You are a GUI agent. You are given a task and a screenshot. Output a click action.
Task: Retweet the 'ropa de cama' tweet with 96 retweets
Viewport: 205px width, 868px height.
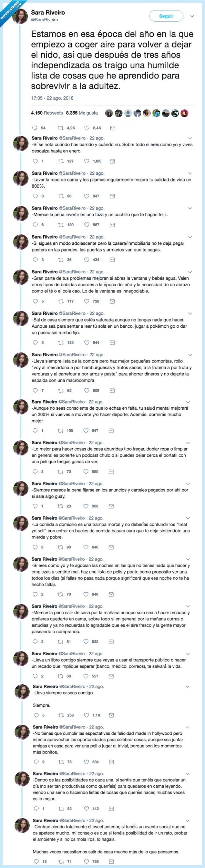(x=61, y=196)
